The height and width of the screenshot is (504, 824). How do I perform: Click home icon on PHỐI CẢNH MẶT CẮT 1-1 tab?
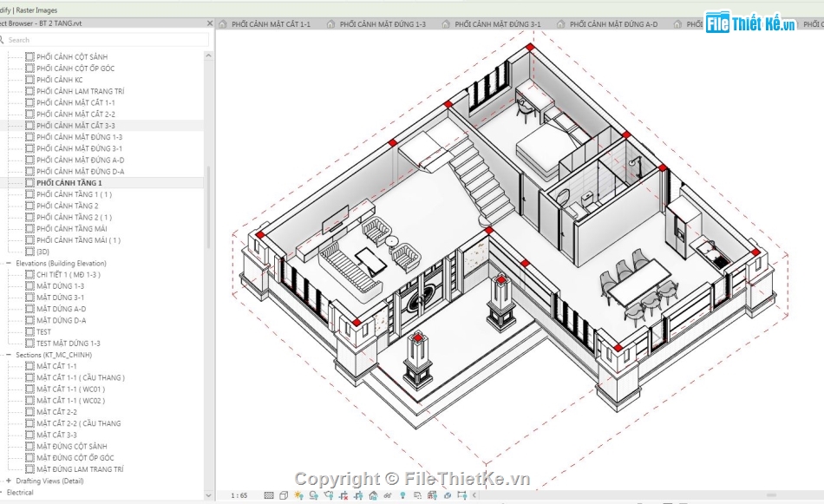[x=223, y=24]
